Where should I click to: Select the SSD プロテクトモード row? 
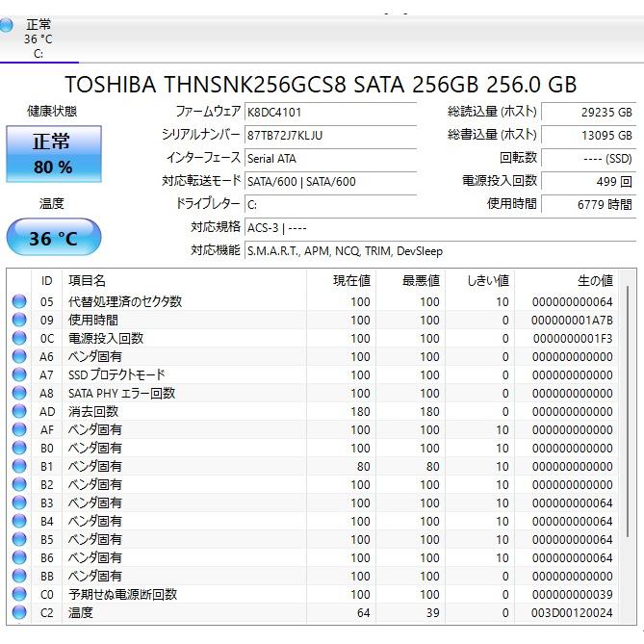313,374
